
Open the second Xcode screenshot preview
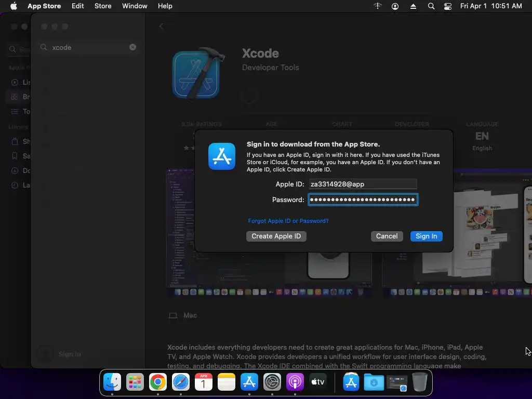pyautogui.click(x=457, y=233)
